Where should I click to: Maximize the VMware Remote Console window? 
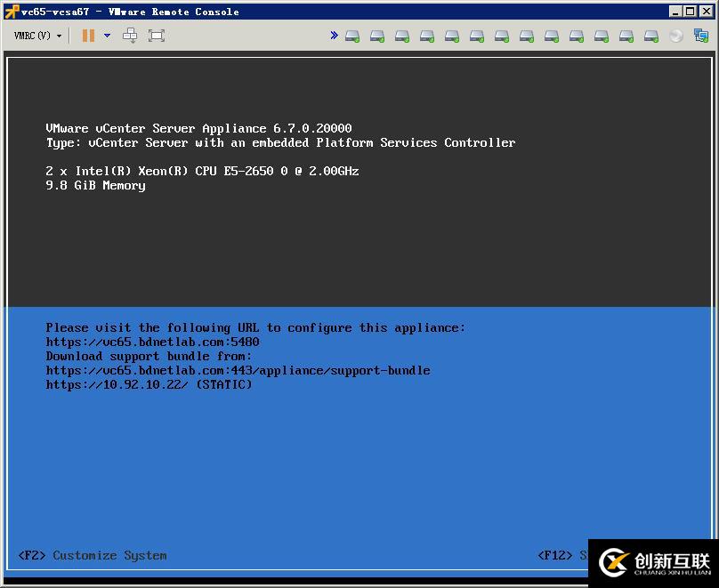point(691,12)
